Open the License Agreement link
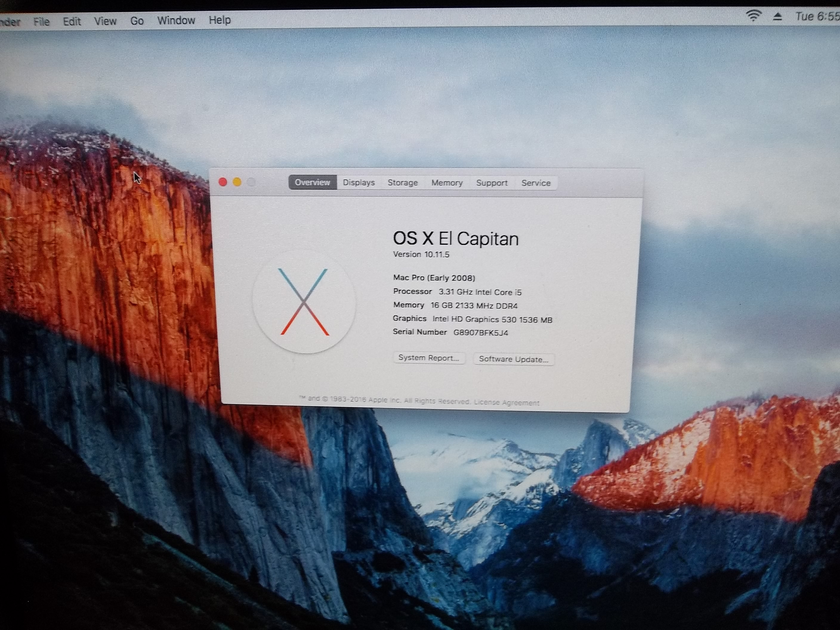Image resolution: width=840 pixels, height=630 pixels. coord(507,402)
